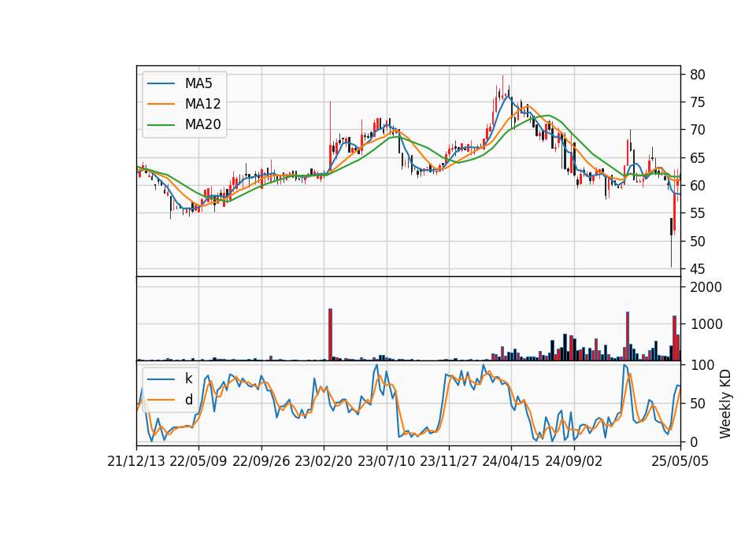Click the k legend label in KD panel
Image resolution: width=756 pixels, height=543 pixels.
(188, 379)
